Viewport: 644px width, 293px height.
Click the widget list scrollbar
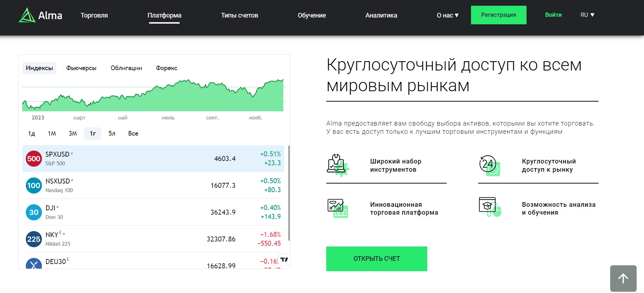click(289, 193)
